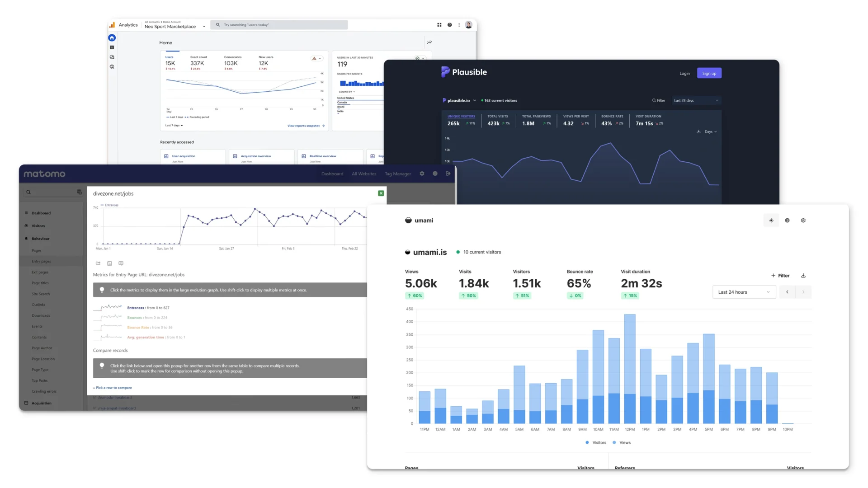Viewport: 868px width, 488px height.
Task: Click Plausible Login link
Action: (684, 74)
